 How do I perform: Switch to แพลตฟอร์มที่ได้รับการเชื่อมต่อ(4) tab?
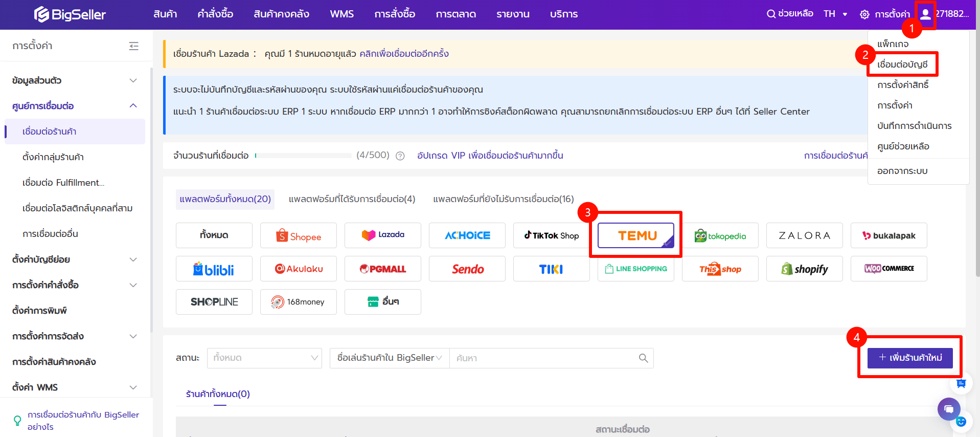[x=352, y=199]
